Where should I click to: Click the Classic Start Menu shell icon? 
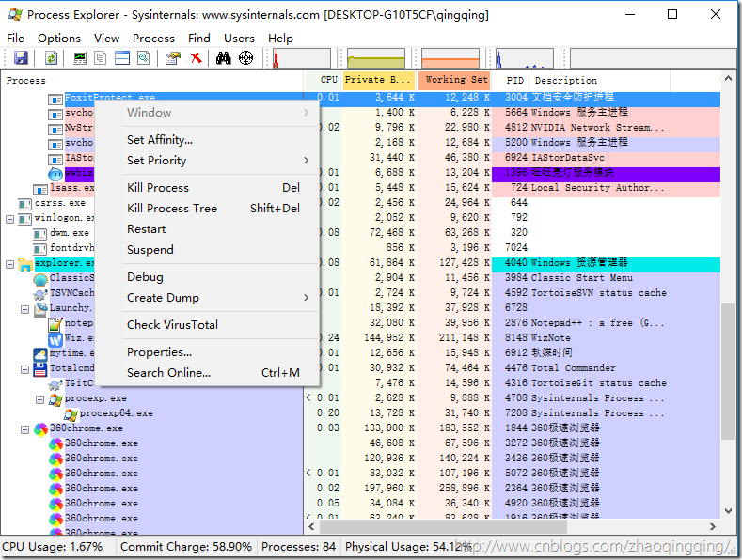[x=40, y=279]
